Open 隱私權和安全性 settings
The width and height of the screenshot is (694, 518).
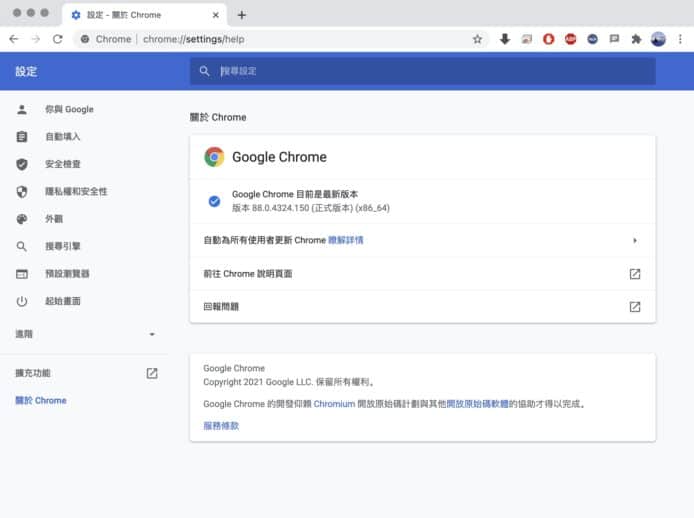tap(75, 191)
